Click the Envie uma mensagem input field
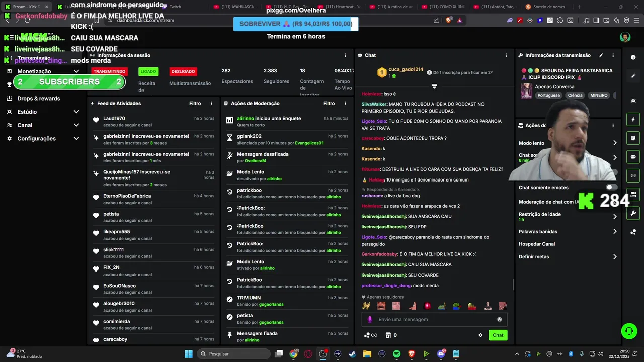Image resolution: width=644 pixels, height=362 pixels. [x=435, y=319]
